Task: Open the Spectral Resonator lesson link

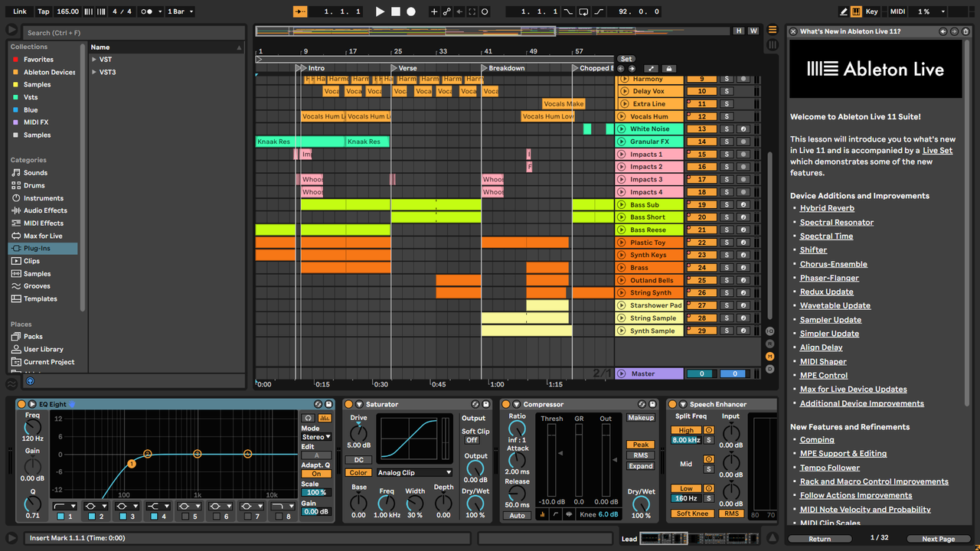Action: [837, 222]
